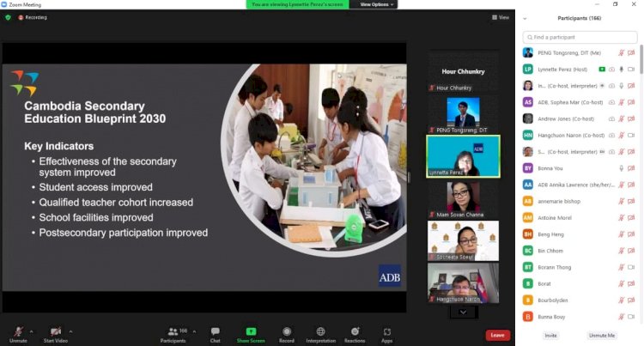Open Reactions in the toolbar
The width and height of the screenshot is (644, 346).
click(355, 335)
